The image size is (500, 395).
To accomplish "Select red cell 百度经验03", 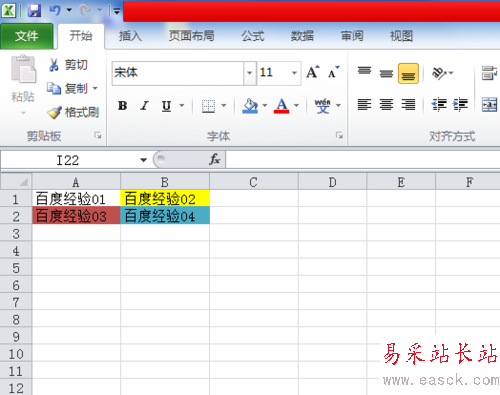I will pos(76,216).
